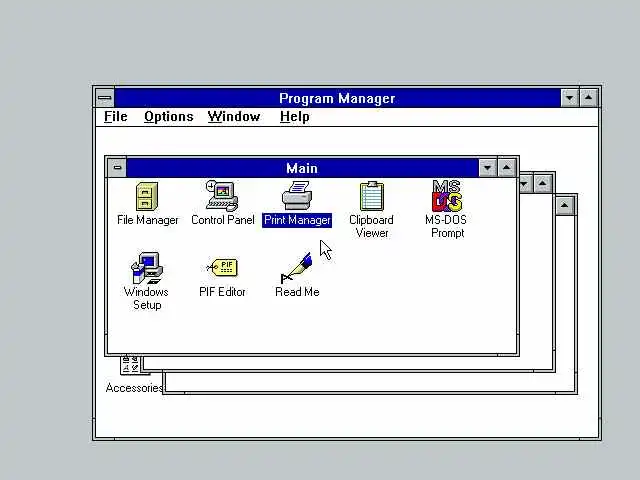Launch the MS-DOS Prompt icon

coord(447,196)
